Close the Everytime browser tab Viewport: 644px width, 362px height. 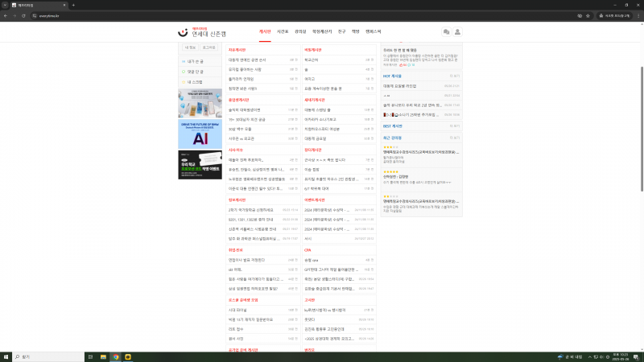64,6
